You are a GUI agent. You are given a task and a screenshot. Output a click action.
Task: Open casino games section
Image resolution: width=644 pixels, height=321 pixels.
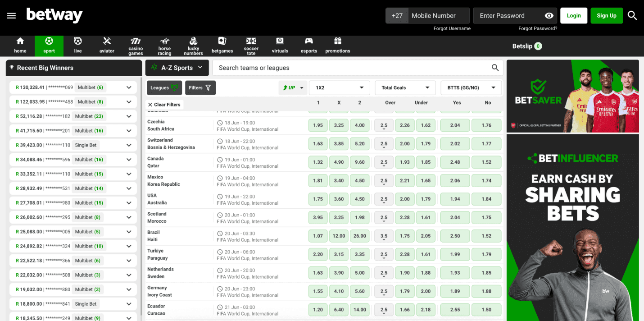(136, 46)
